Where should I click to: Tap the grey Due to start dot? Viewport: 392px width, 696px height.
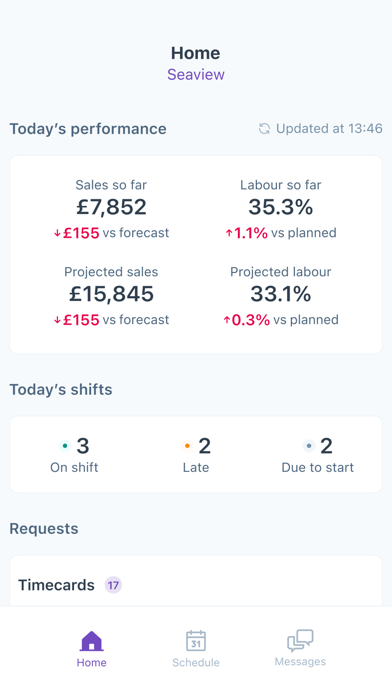tap(309, 446)
